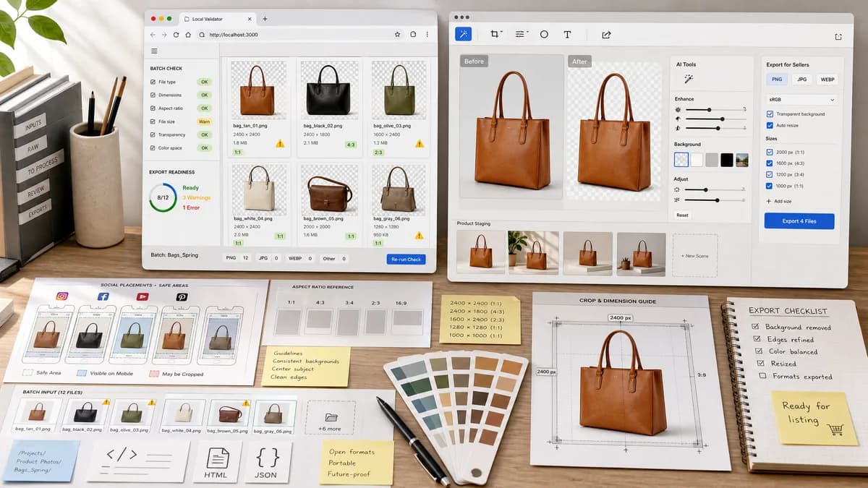Select the Text tool in editor toolbar
Image resolution: width=868 pixels, height=488 pixels.
(x=567, y=34)
